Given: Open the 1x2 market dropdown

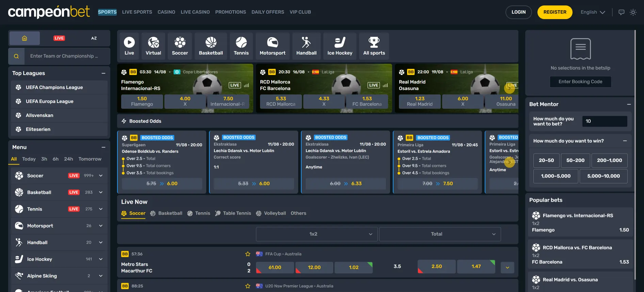Looking at the screenshot, I should pyautogui.click(x=317, y=234).
